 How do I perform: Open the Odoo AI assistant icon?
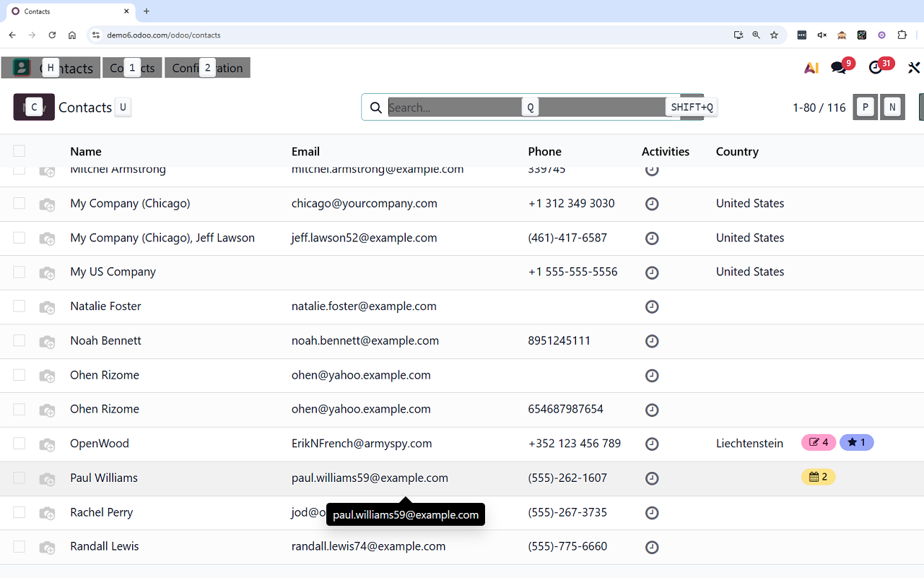click(x=811, y=68)
